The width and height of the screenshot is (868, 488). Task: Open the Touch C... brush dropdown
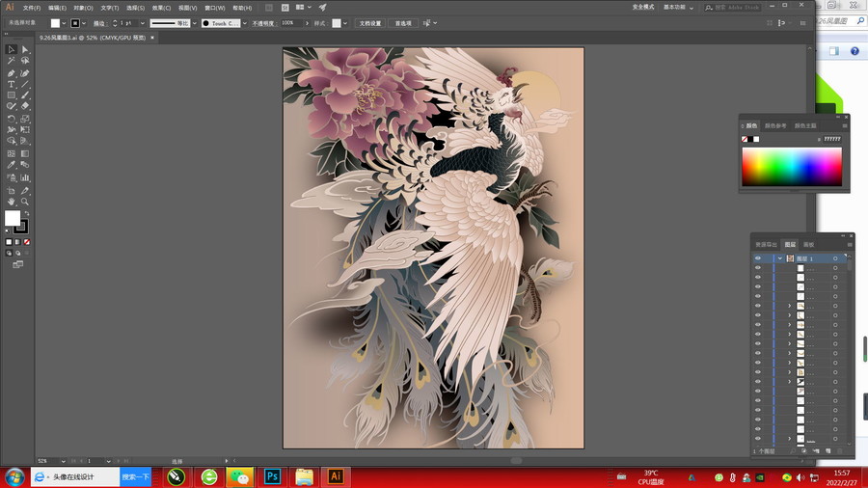pos(245,23)
